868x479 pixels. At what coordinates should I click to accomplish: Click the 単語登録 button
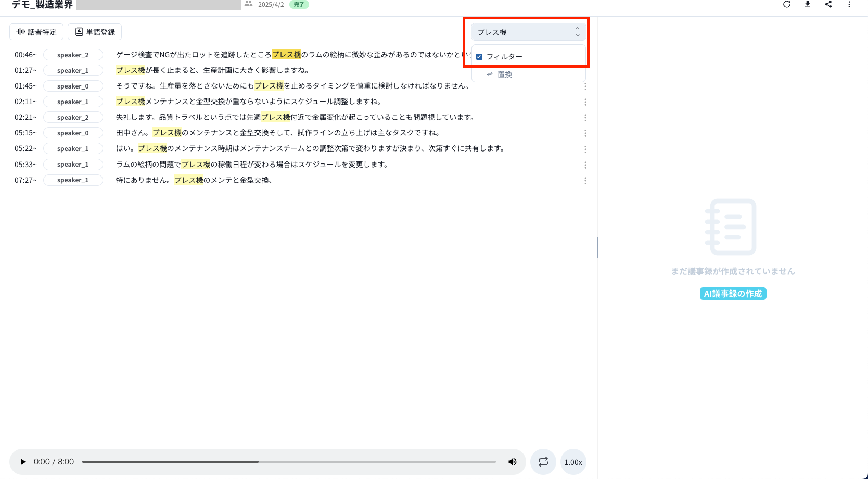click(x=95, y=32)
